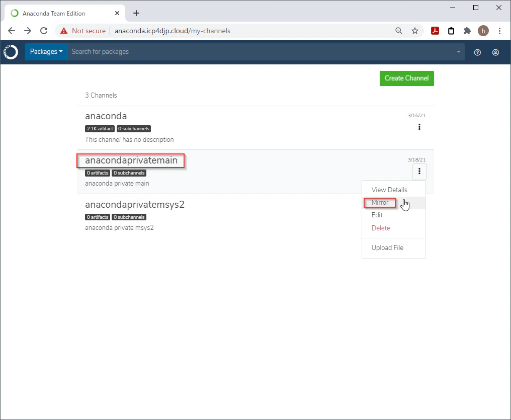Screen dimensions: 511x420
Task: Click the Anaconda logo icon
Action: 11,52
